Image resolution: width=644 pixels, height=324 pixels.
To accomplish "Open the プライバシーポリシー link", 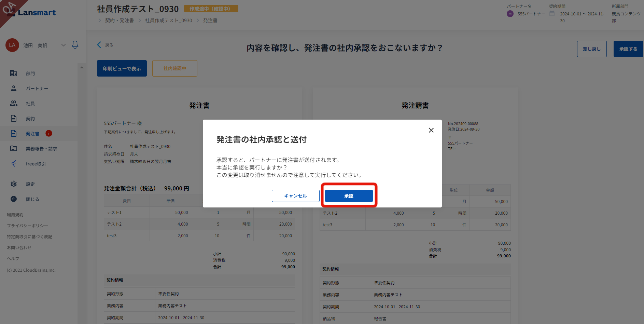I will pyautogui.click(x=28, y=226).
